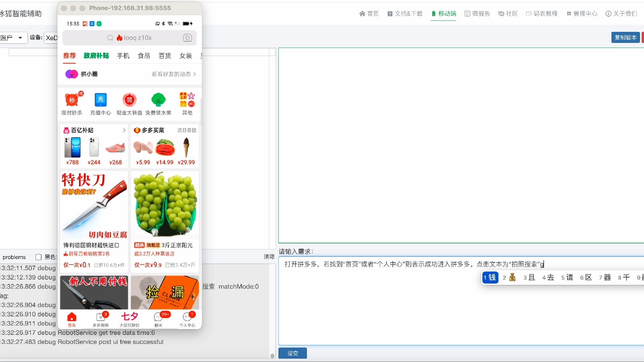Select 女装 category tab in phone

click(x=185, y=56)
